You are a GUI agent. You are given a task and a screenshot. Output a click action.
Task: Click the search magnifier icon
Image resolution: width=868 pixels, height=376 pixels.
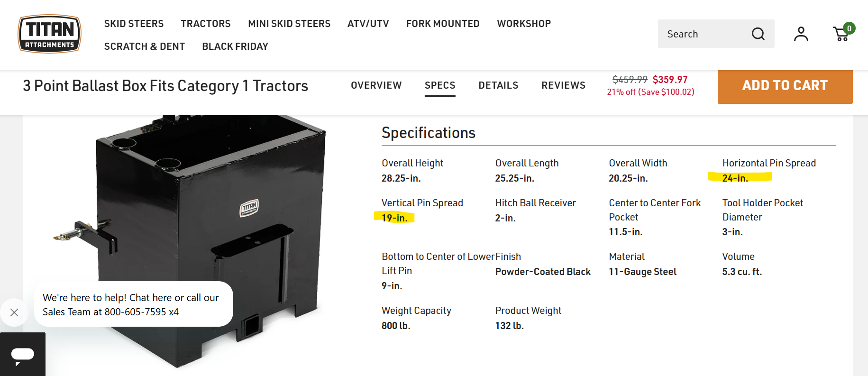758,34
